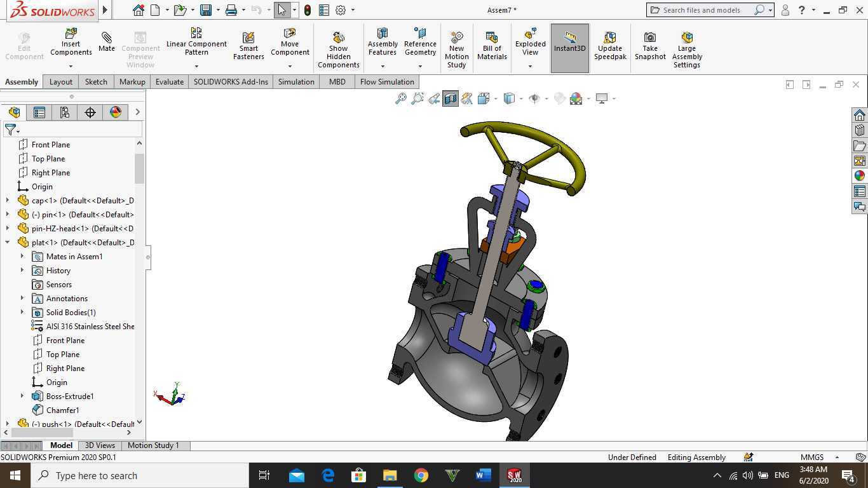
Task: Open the DisplayManager tab
Action: [116, 112]
